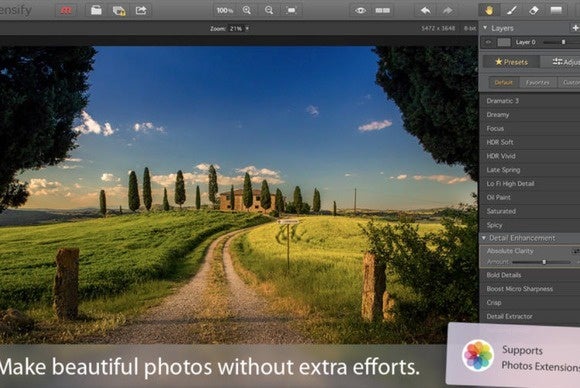The width and height of the screenshot is (580, 388).
Task: Toggle Layer 0 visibility eye
Action: (488, 42)
